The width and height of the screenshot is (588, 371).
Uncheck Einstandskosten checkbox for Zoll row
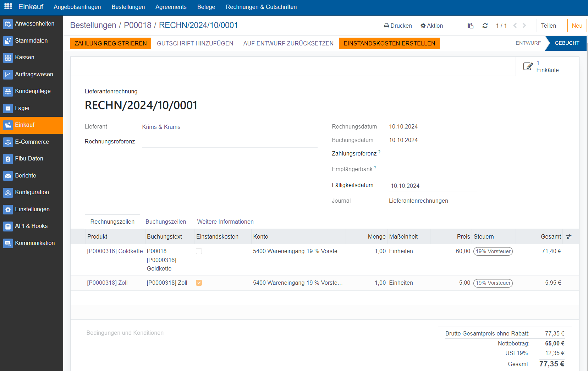pyautogui.click(x=199, y=283)
